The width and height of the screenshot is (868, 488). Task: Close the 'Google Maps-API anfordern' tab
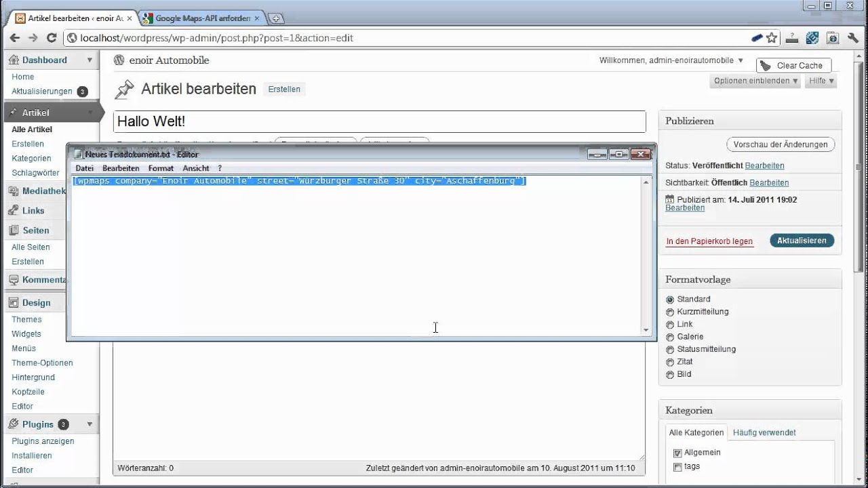click(x=257, y=18)
